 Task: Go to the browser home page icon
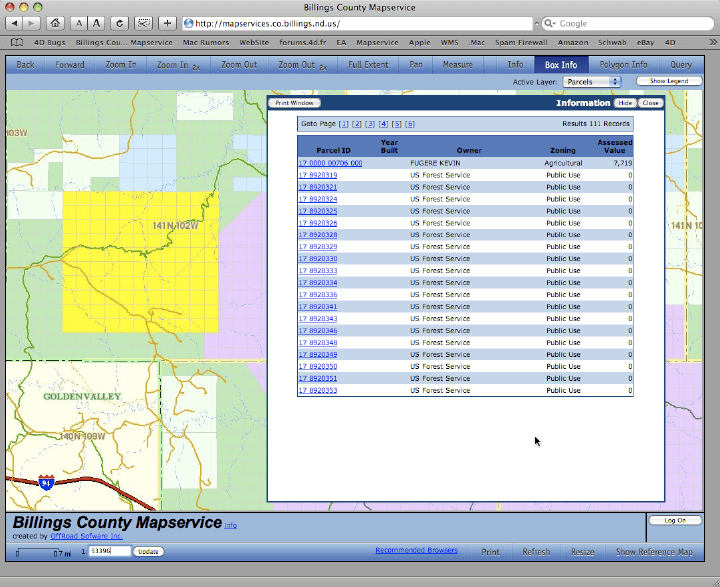coord(55,23)
